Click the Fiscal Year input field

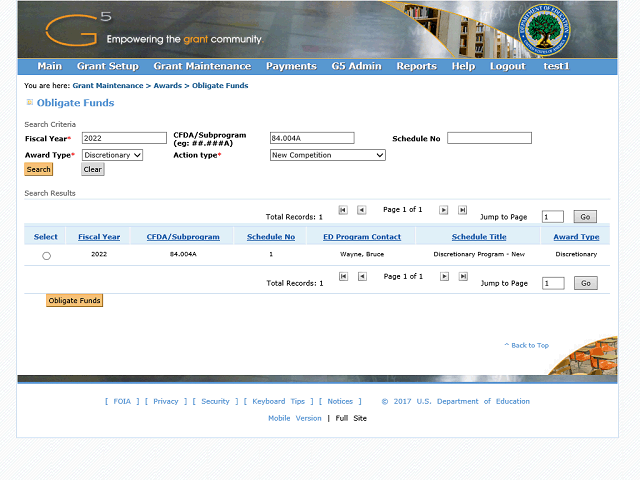(124, 138)
